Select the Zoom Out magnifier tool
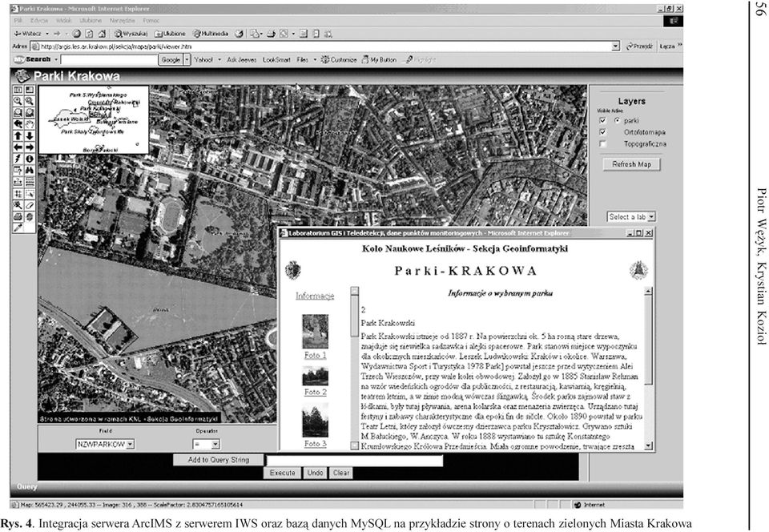The image size is (769, 532). pyautogui.click(x=30, y=101)
